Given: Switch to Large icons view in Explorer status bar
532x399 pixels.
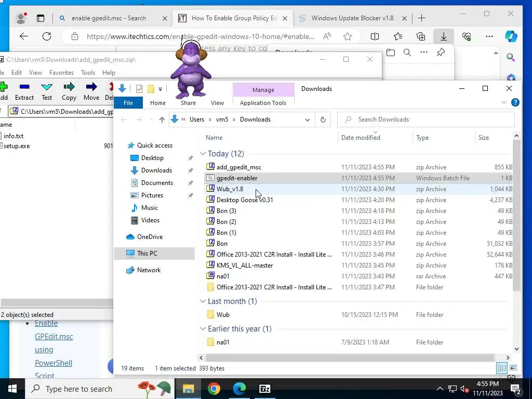Looking at the screenshot, I should point(513,368).
